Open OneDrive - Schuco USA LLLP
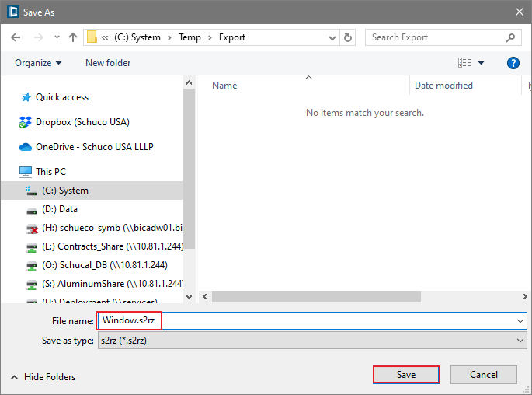The height and width of the screenshot is (395, 532). coord(93,147)
